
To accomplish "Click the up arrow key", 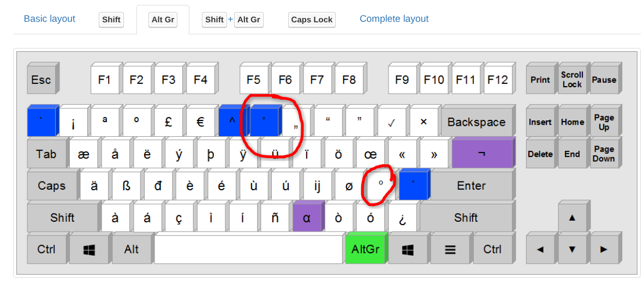I will tap(572, 218).
